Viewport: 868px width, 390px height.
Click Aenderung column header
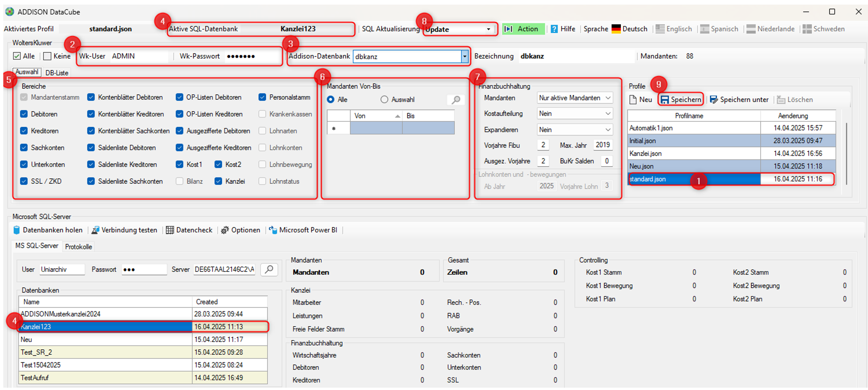[797, 116]
